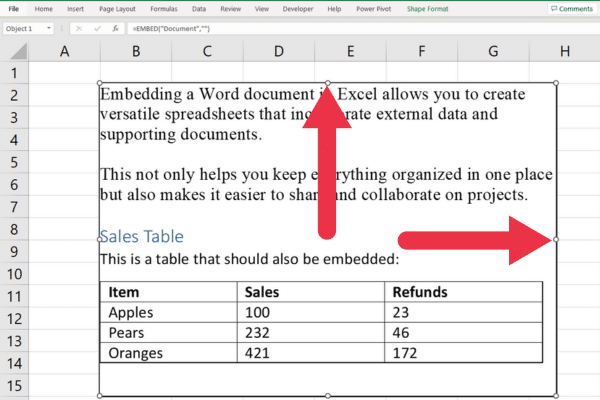Select row 2 header
Image resolution: width=600 pixels, height=400 pixels.
[x=14, y=95]
